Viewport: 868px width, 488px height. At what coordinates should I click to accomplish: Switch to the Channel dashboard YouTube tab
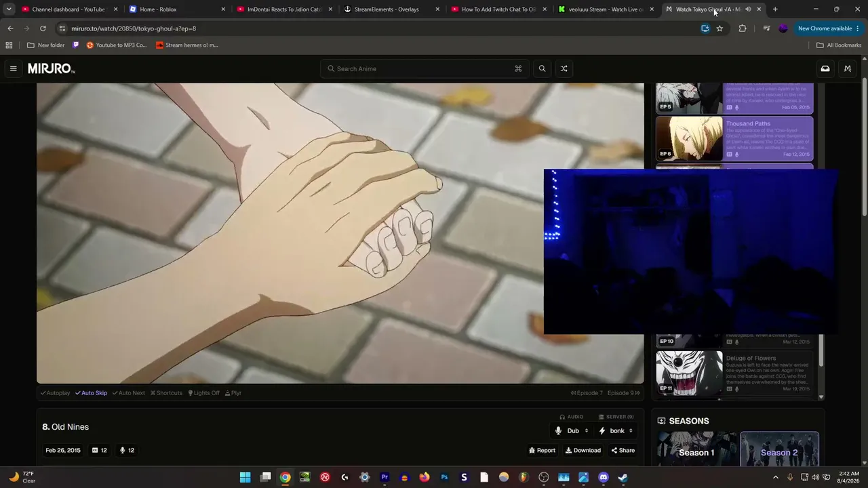click(x=70, y=9)
